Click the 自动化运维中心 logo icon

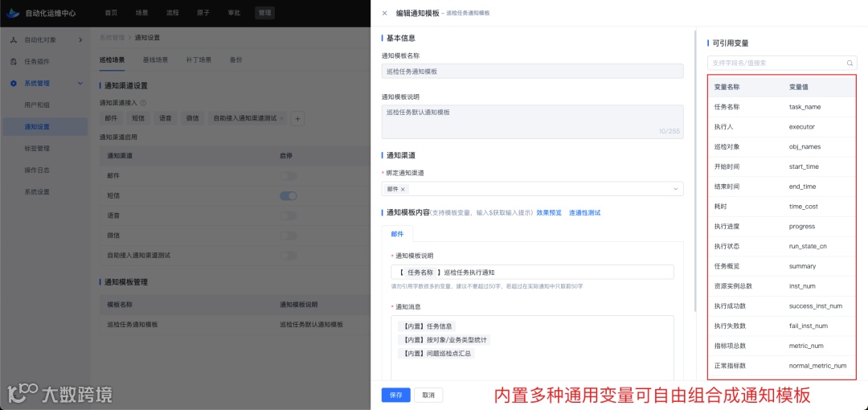coord(12,12)
